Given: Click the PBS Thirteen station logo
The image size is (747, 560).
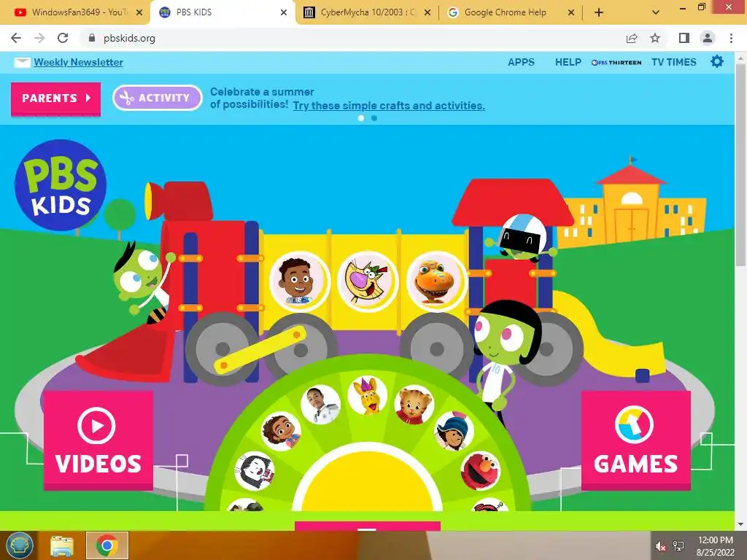Looking at the screenshot, I should (616, 63).
